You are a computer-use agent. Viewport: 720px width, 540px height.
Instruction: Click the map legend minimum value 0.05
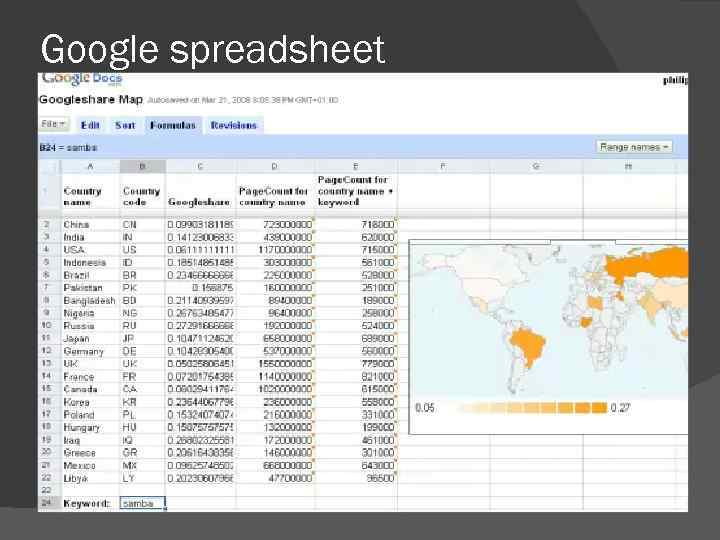pos(424,408)
